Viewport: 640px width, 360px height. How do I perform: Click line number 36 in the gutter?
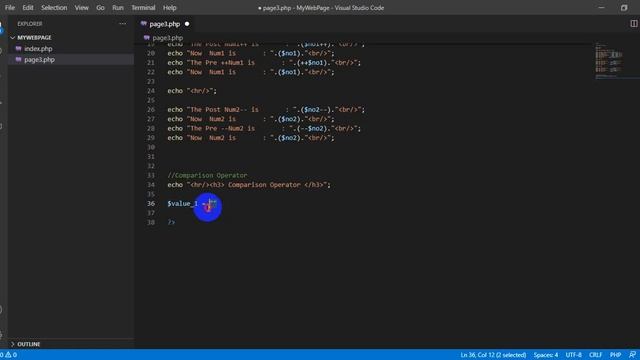[x=151, y=203]
